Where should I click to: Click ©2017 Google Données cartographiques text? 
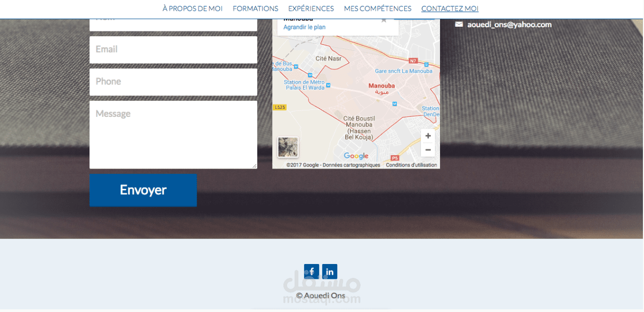point(333,165)
